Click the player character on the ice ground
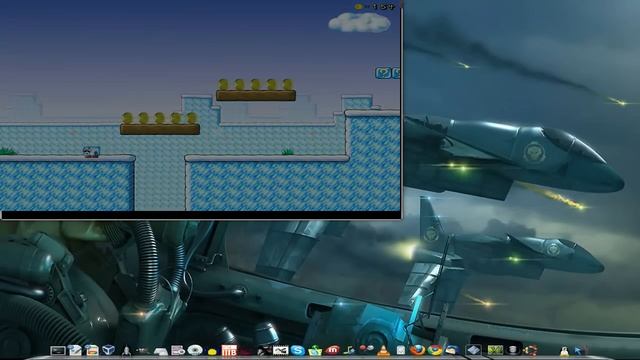The width and height of the screenshot is (640, 360). tap(91, 151)
